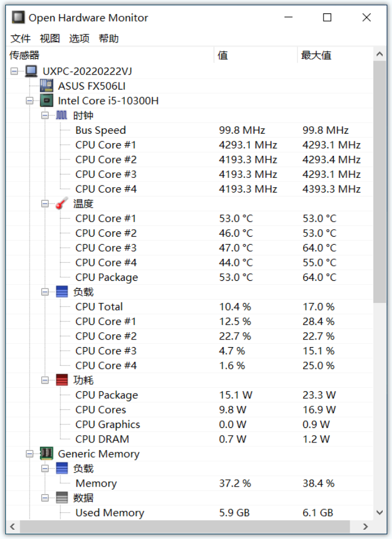The width and height of the screenshot is (392, 539).
Task: Click the thermometer icon beside 温度
Action: [x=62, y=204]
